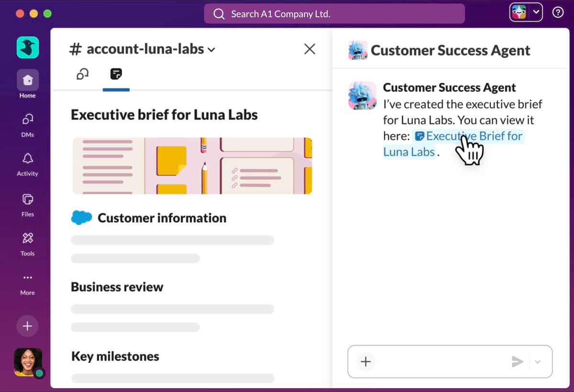Click the Executive brief for Luna Labs title

[165, 115]
